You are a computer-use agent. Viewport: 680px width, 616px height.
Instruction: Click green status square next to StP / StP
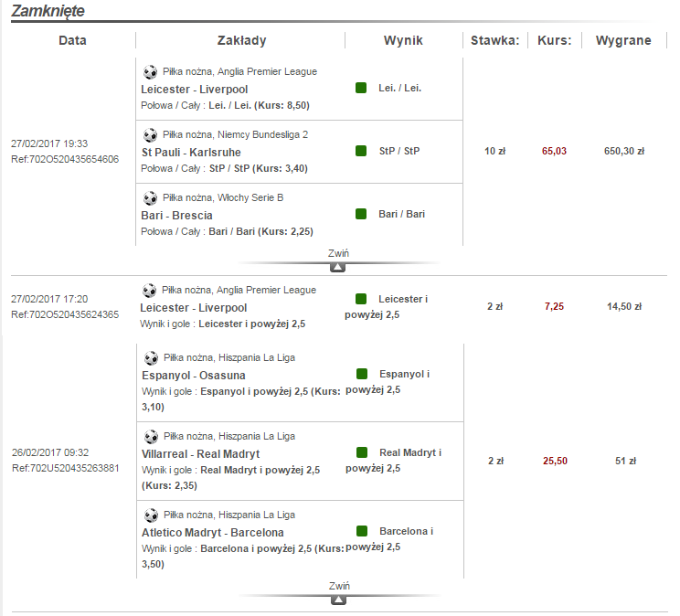click(x=361, y=151)
